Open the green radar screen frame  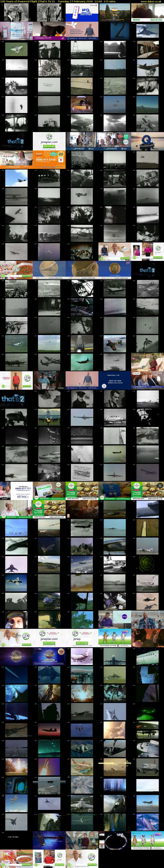pos(148,564)
